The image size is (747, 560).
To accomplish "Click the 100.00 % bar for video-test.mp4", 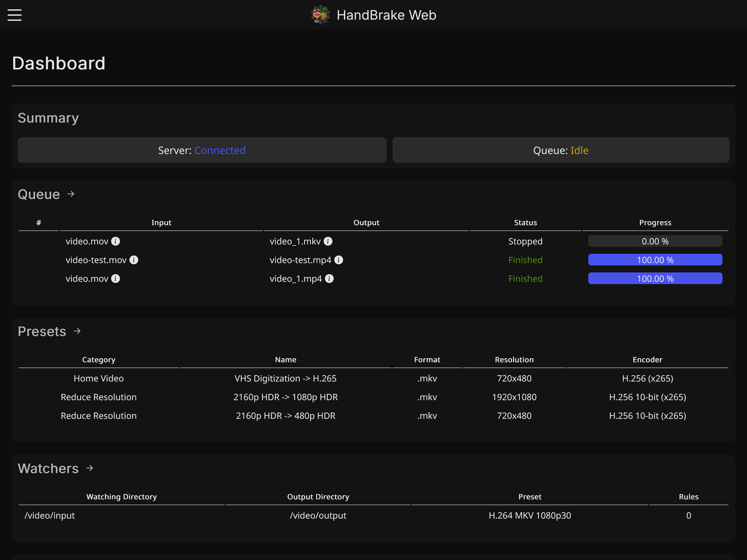I will click(x=655, y=260).
